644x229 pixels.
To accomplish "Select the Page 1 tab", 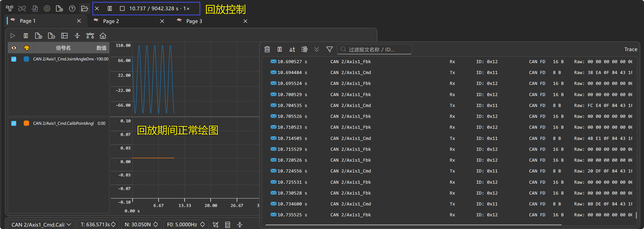I will pos(28,21).
